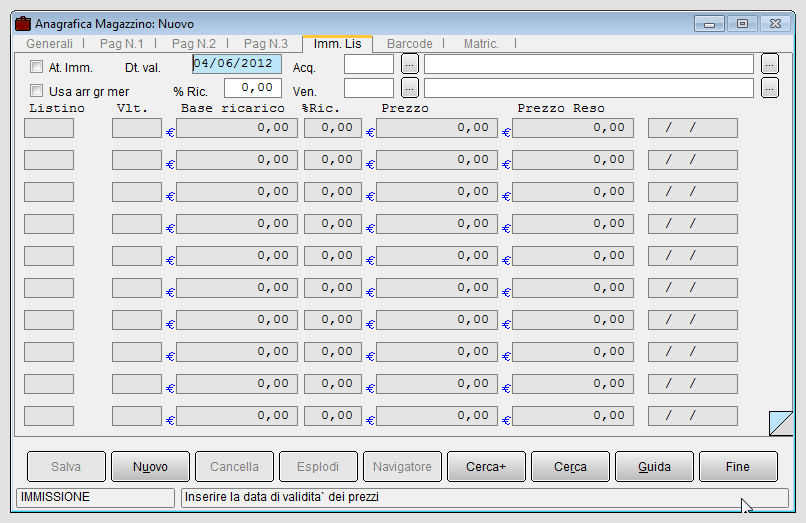Switch to the Generali tab

(x=49, y=44)
